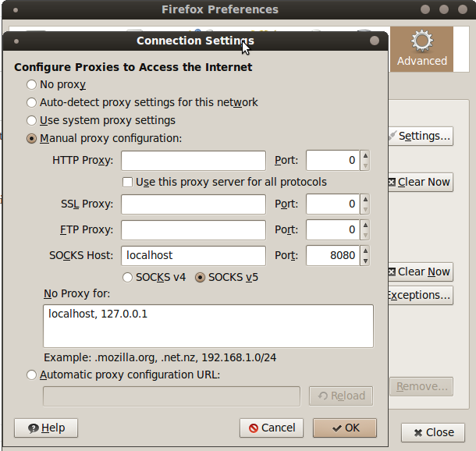This screenshot has height=451, width=476.
Task: Increase SSL Proxy port with up arrow
Action: pos(365,200)
